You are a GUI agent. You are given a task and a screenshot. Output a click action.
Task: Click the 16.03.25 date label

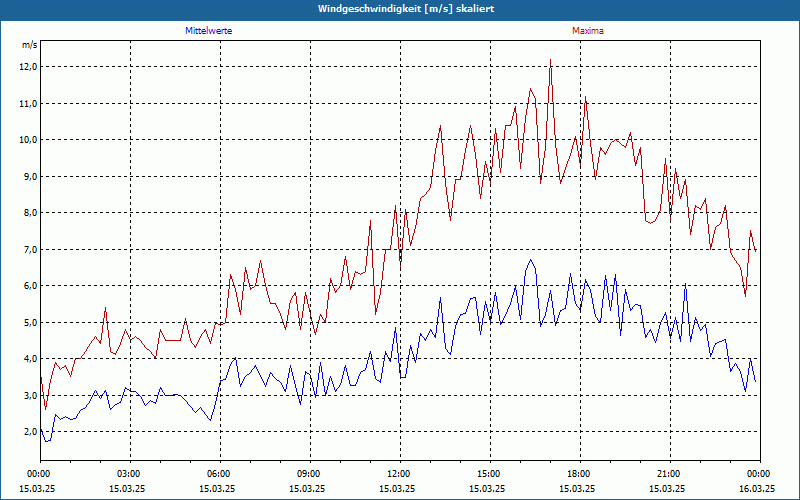pyautogui.click(x=757, y=488)
